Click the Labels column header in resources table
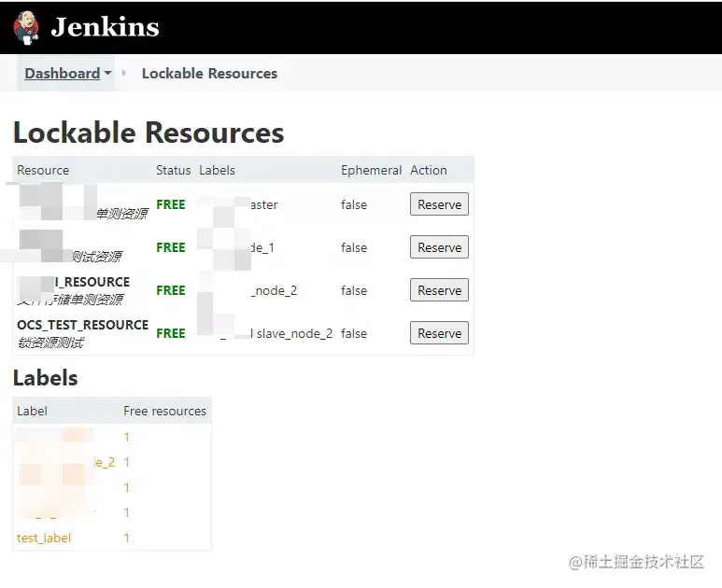 (x=217, y=170)
